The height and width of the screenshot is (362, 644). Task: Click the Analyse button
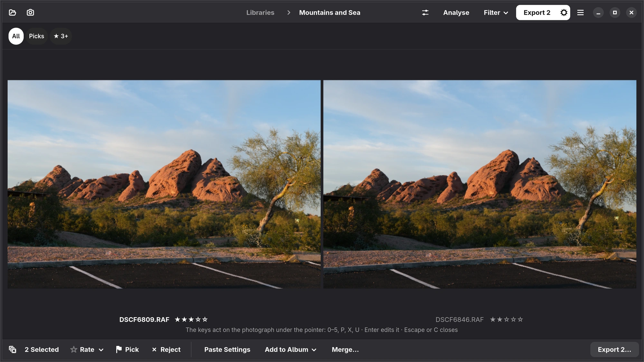pos(456,13)
